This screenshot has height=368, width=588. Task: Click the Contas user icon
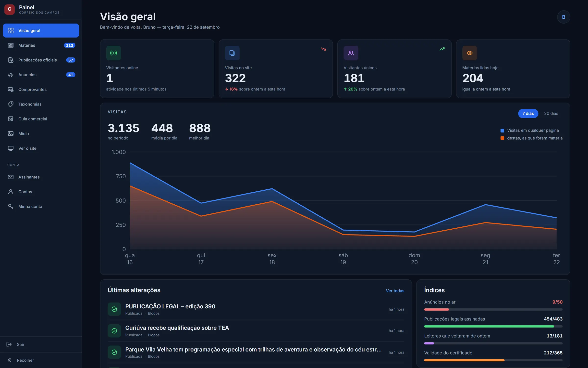[x=11, y=192]
